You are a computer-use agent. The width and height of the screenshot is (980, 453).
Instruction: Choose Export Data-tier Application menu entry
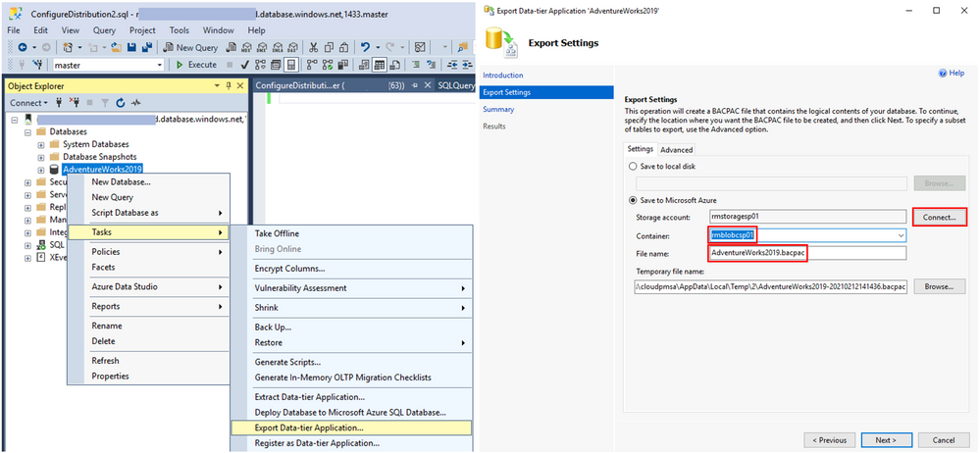[309, 428]
